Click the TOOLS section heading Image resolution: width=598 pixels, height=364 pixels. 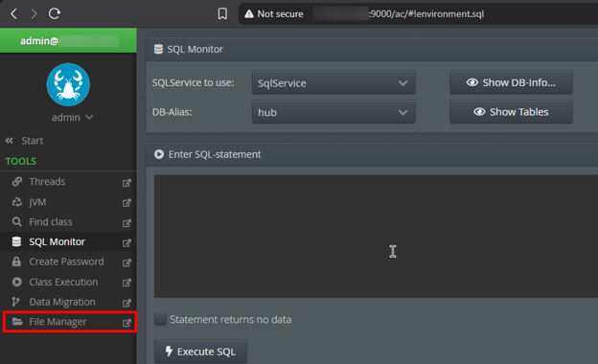point(21,161)
